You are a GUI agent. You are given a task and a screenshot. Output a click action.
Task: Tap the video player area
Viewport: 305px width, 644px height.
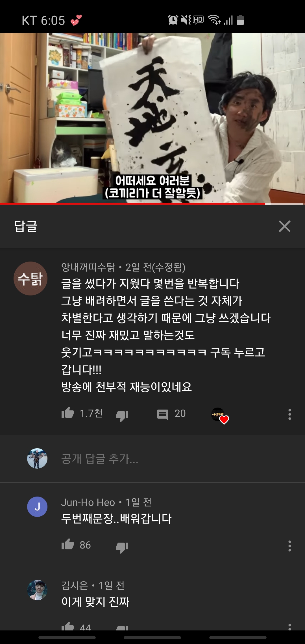coord(152,118)
